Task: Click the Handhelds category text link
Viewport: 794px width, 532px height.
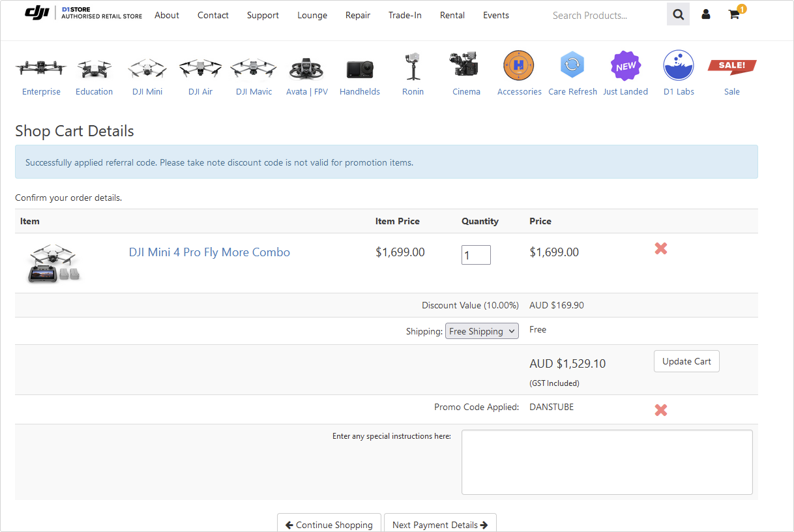Action: (x=360, y=92)
